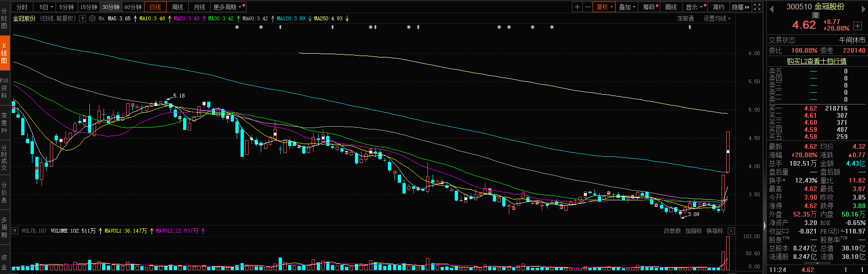Click the zoom-out minus icon in chart toolbar
Viewport: 868px width, 274px height.
click(x=587, y=7)
